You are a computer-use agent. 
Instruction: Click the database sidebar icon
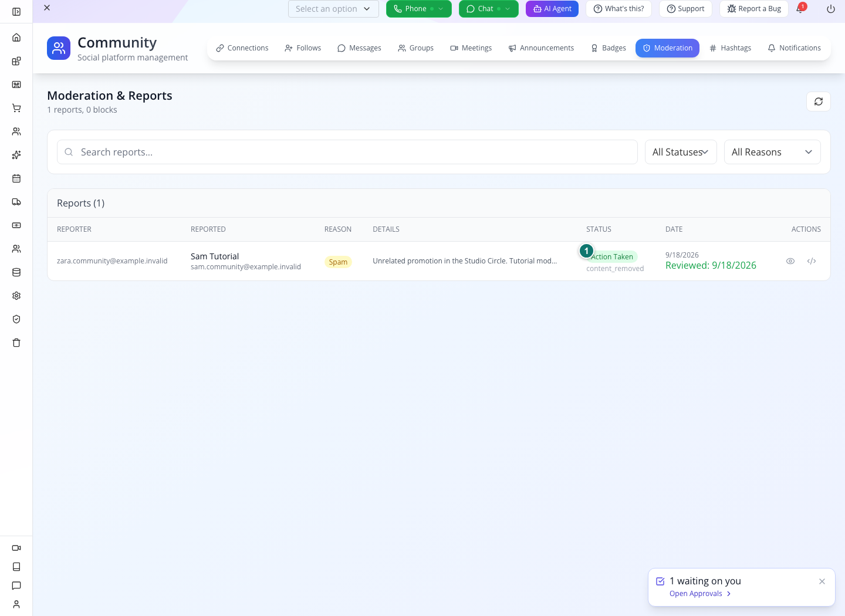coord(16,272)
